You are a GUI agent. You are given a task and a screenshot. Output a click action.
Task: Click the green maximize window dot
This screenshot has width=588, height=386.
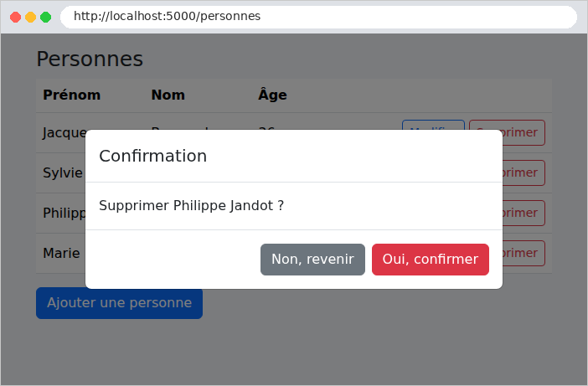46,17
